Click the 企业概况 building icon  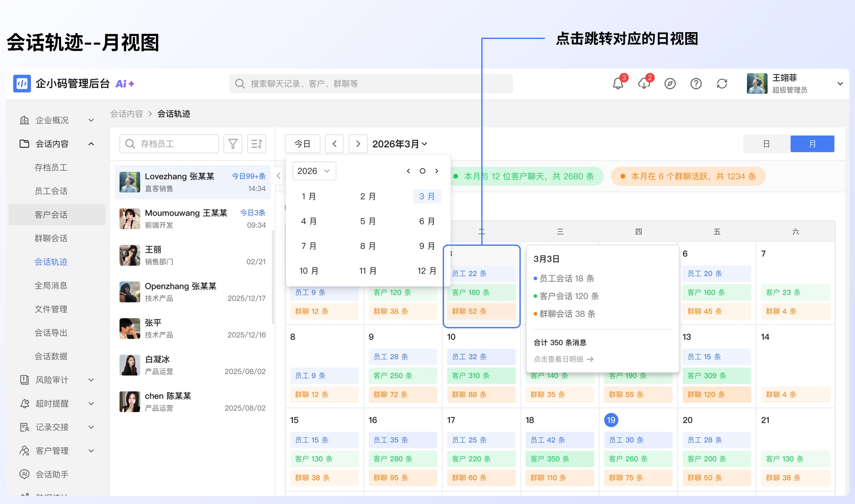coord(24,120)
